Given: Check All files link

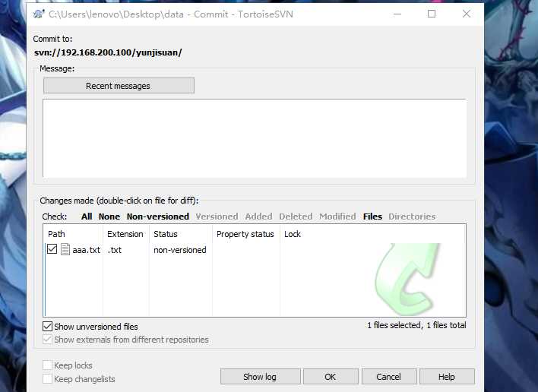Looking at the screenshot, I should [x=87, y=217].
